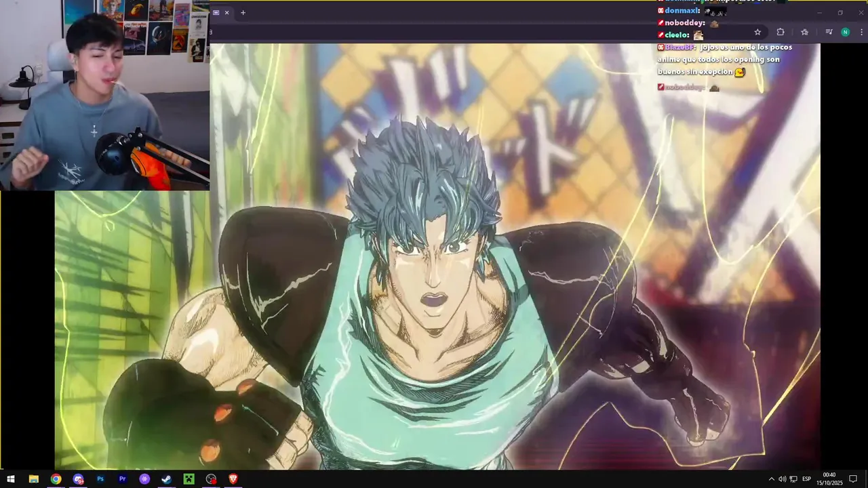Image resolution: width=868 pixels, height=488 pixels.
Task: Open the network status icon
Action: (793, 479)
